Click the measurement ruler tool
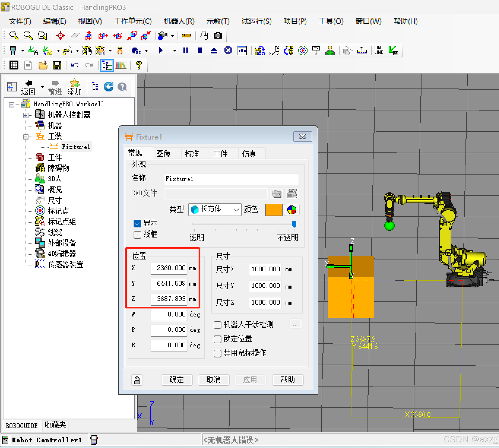Image resolution: width=499 pixels, height=448 pixels. [186, 36]
